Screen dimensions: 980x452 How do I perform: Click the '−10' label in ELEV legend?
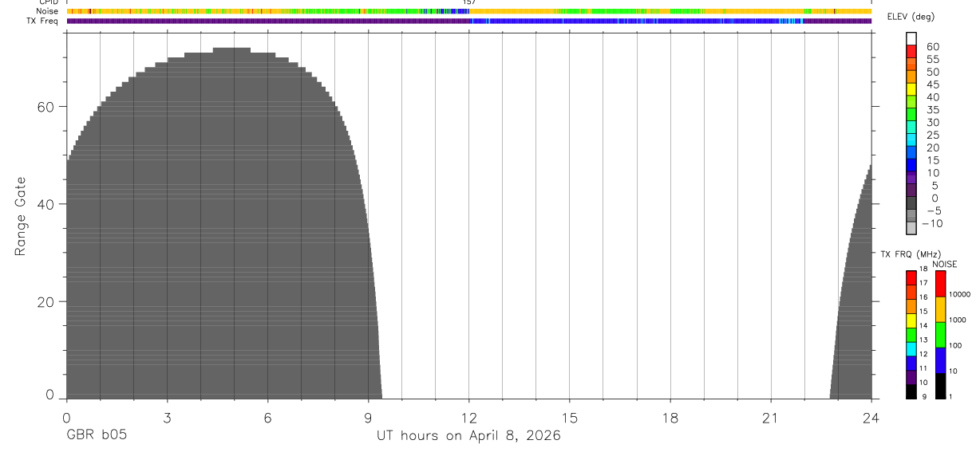tap(932, 223)
